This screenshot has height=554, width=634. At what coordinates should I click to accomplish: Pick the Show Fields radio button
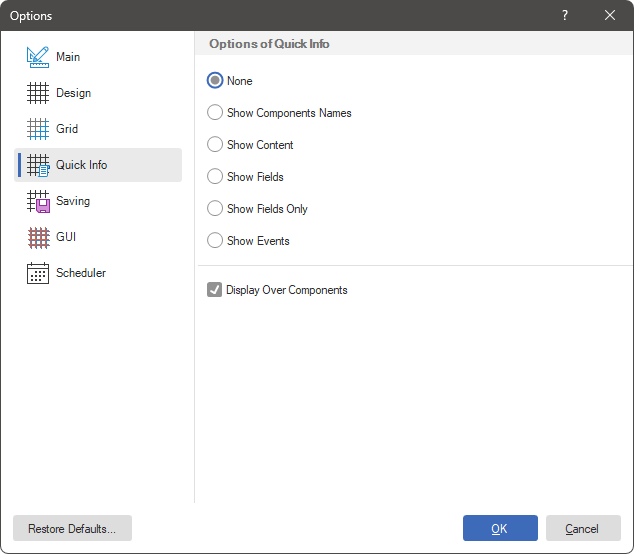click(x=215, y=177)
